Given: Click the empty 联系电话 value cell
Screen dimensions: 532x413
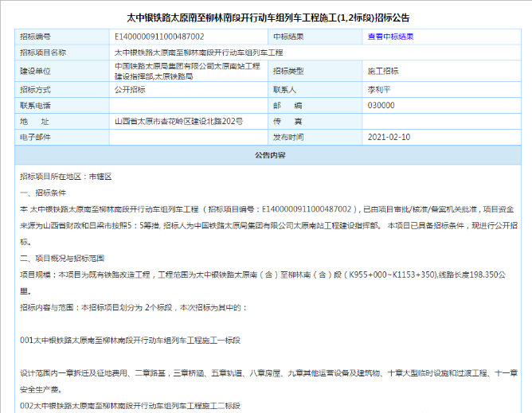Looking at the screenshot, I should [189, 106].
